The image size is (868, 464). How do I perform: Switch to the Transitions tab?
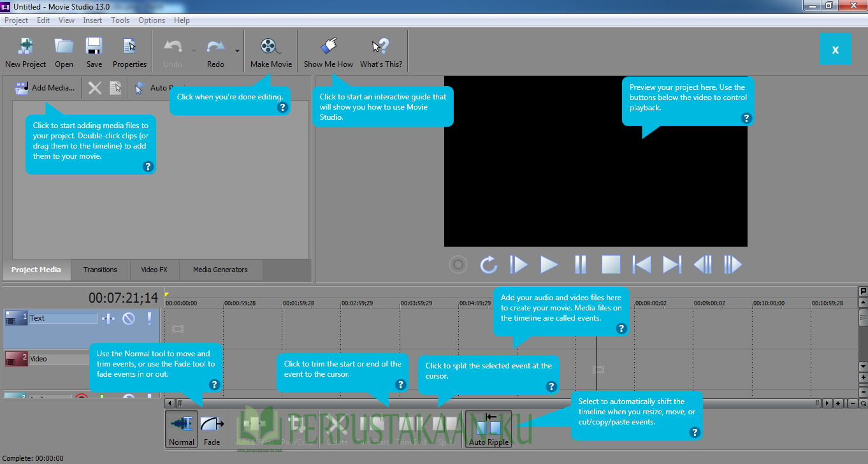pos(100,270)
